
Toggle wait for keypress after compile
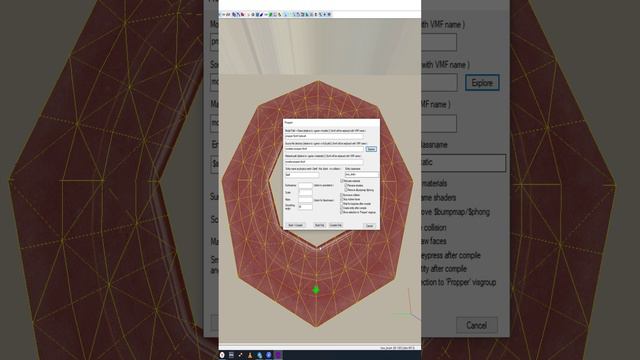(x=341, y=204)
